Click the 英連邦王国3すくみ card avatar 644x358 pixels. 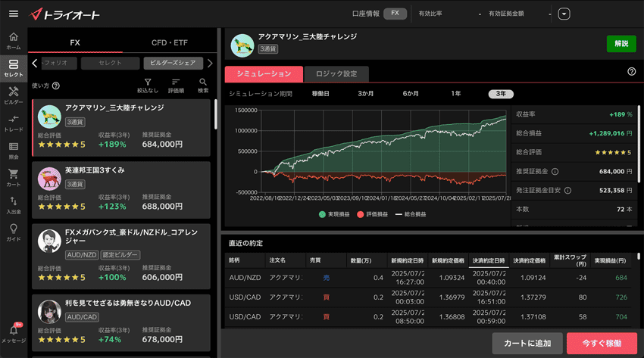coord(49,179)
